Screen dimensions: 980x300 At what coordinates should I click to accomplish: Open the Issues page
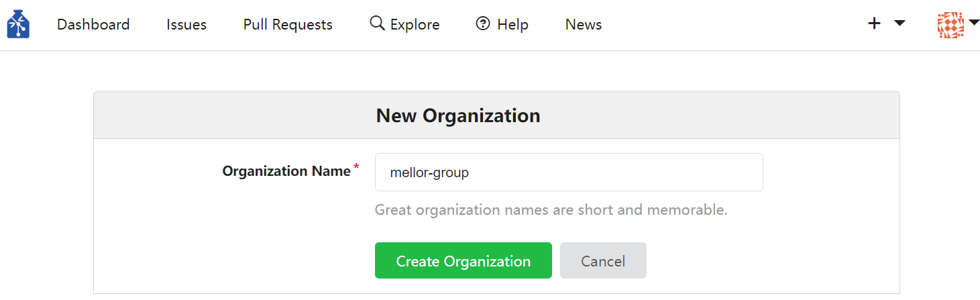pyautogui.click(x=186, y=24)
